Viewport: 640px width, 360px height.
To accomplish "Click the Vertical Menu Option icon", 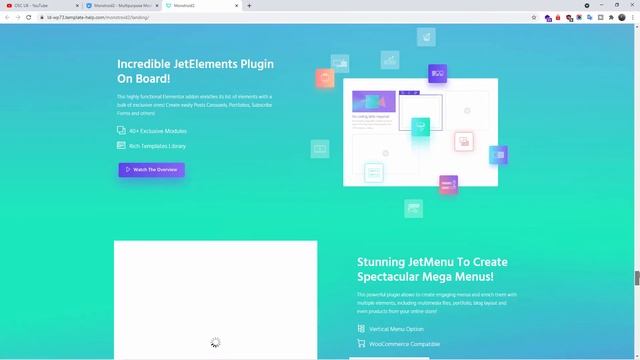I will (x=361, y=328).
